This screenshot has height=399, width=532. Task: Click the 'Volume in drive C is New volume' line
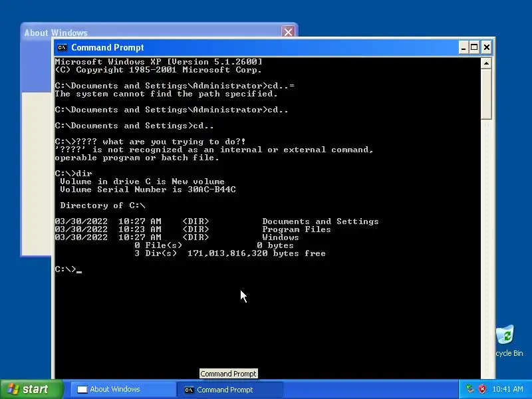142,181
